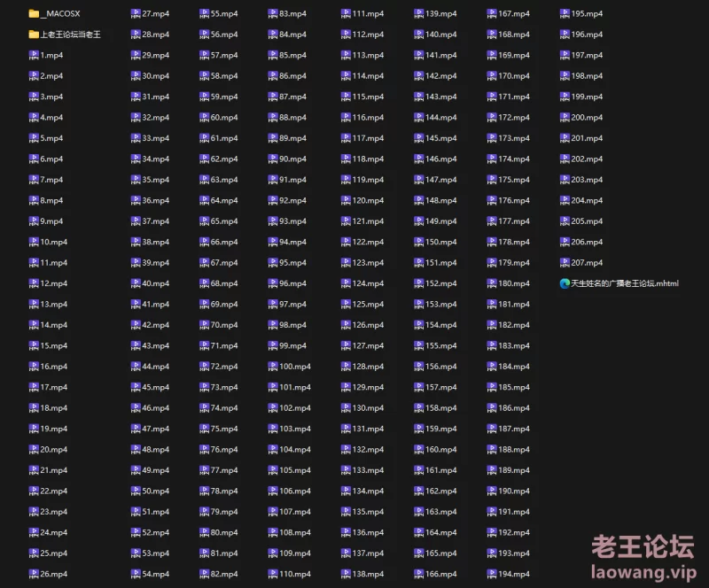The width and height of the screenshot is (709, 588).
Task: Select the video icon for 54.mp4
Action: pyautogui.click(x=136, y=574)
